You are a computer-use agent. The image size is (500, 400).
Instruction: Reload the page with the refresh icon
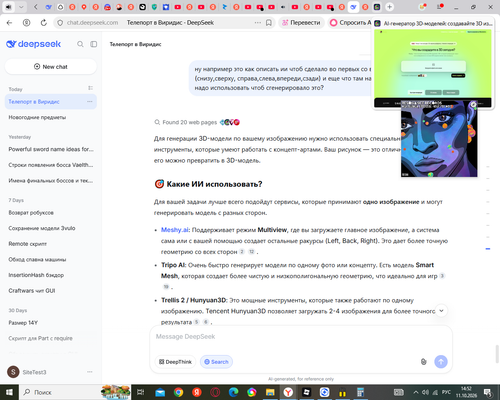click(44, 23)
